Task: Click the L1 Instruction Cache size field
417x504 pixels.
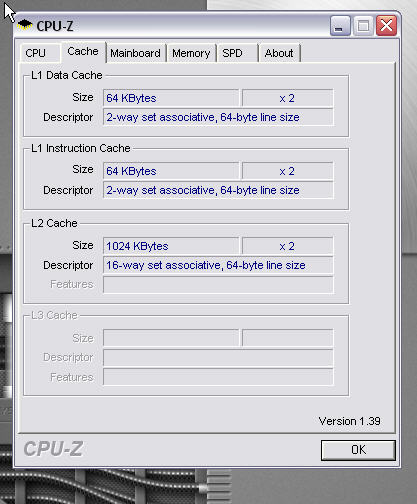Action: 171,171
